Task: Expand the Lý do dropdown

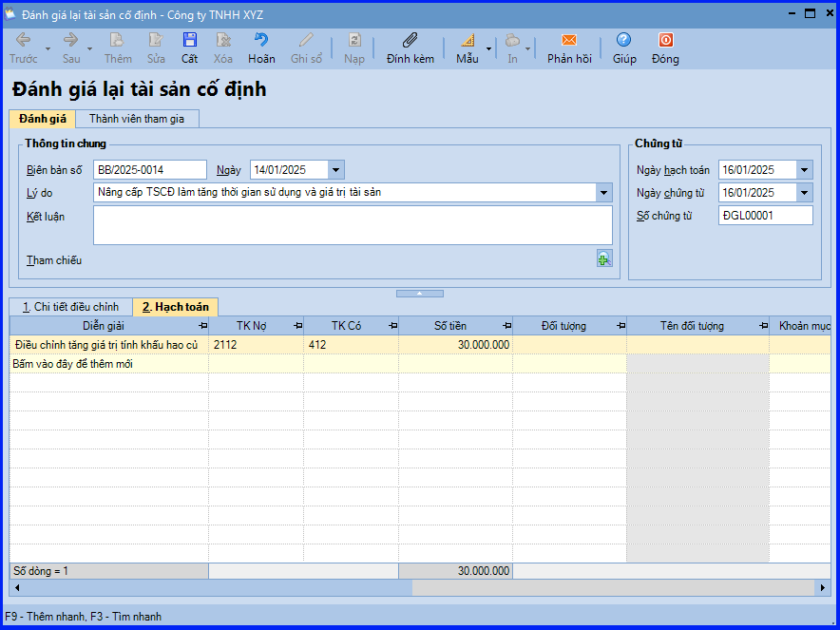Action: (x=604, y=193)
